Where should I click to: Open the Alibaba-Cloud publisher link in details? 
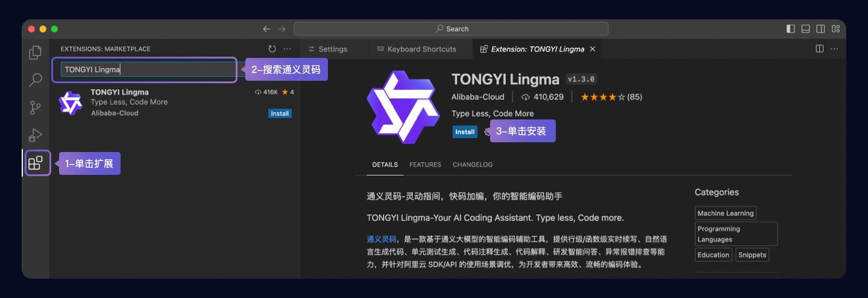coord(477,97)
